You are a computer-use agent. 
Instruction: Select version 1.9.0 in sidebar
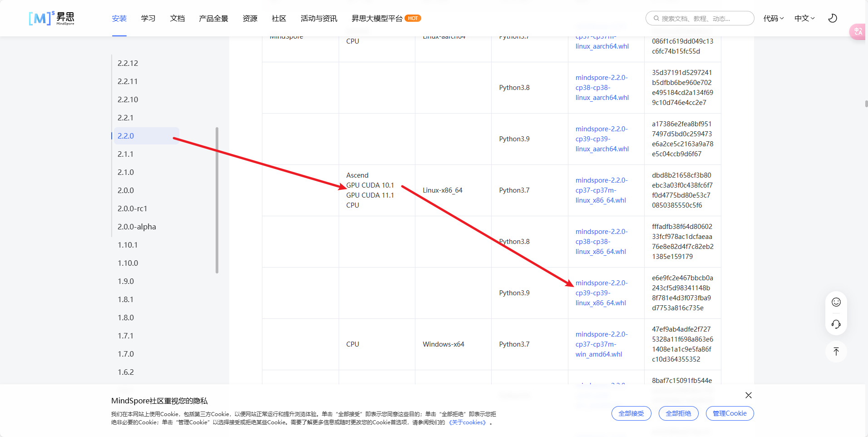coord(126,281)
